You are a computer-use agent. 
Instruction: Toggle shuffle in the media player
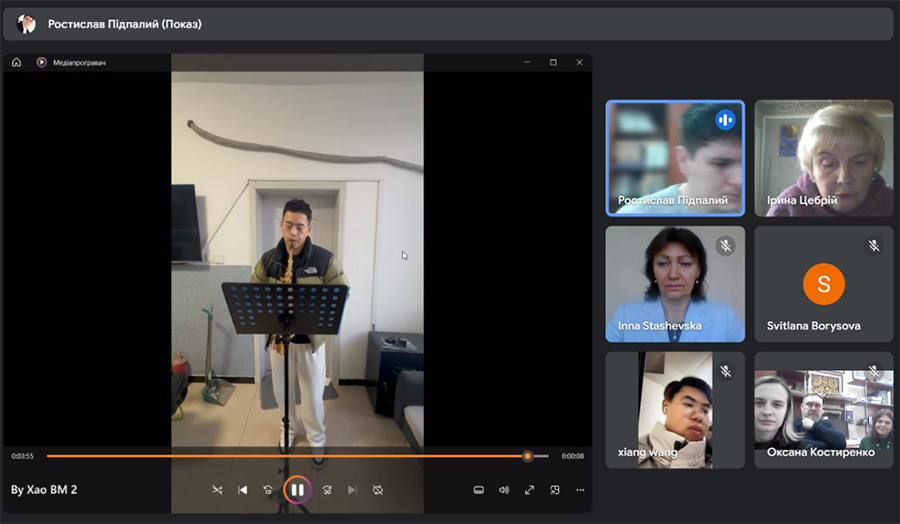(x=217, y=490)
